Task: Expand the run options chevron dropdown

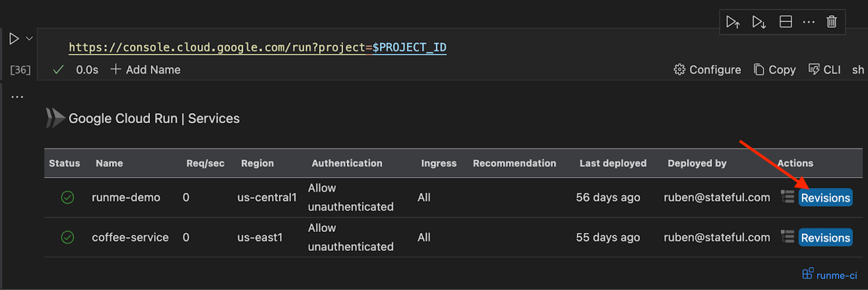Action: pos(29,39)
